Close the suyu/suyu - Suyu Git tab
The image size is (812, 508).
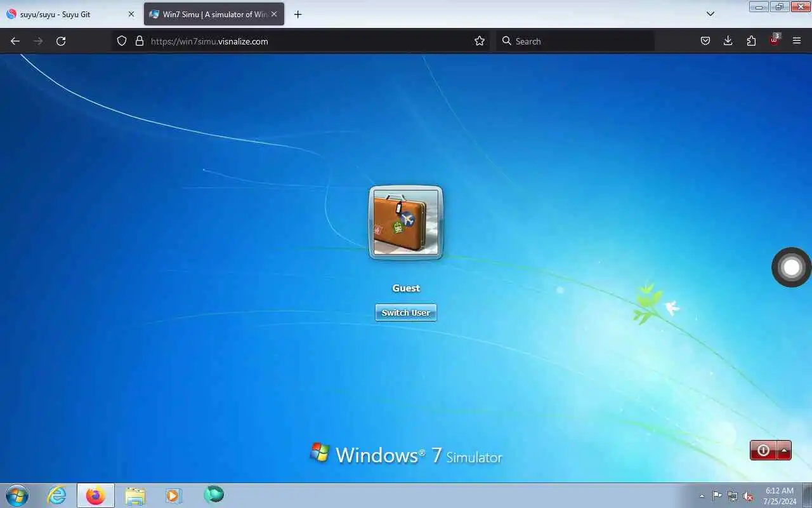pos(131,14)
